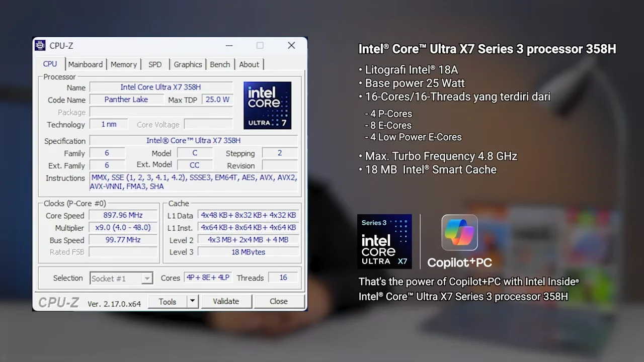Click the Threads value 16
The width and height of the screenshot is (644, 362).
283,278
